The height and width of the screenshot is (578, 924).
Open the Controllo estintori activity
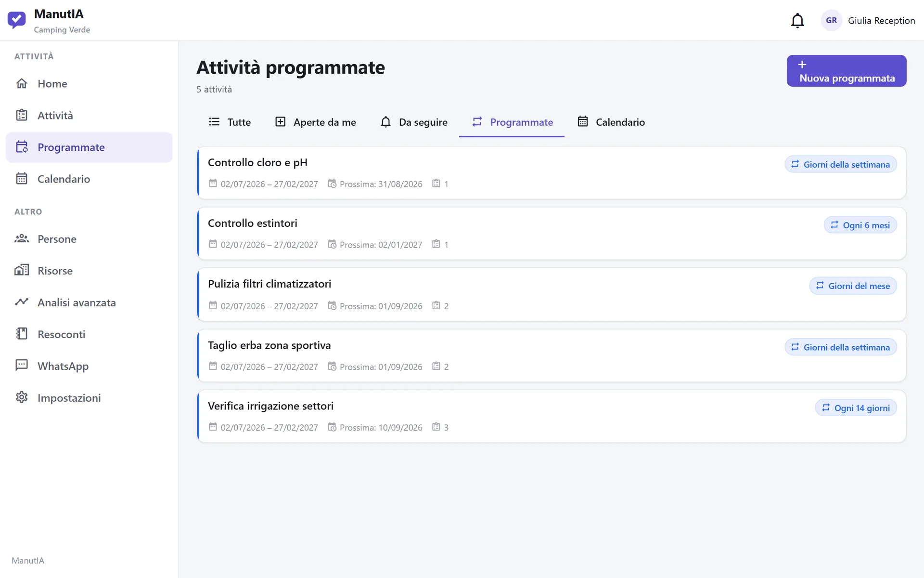tap(552, 234)
